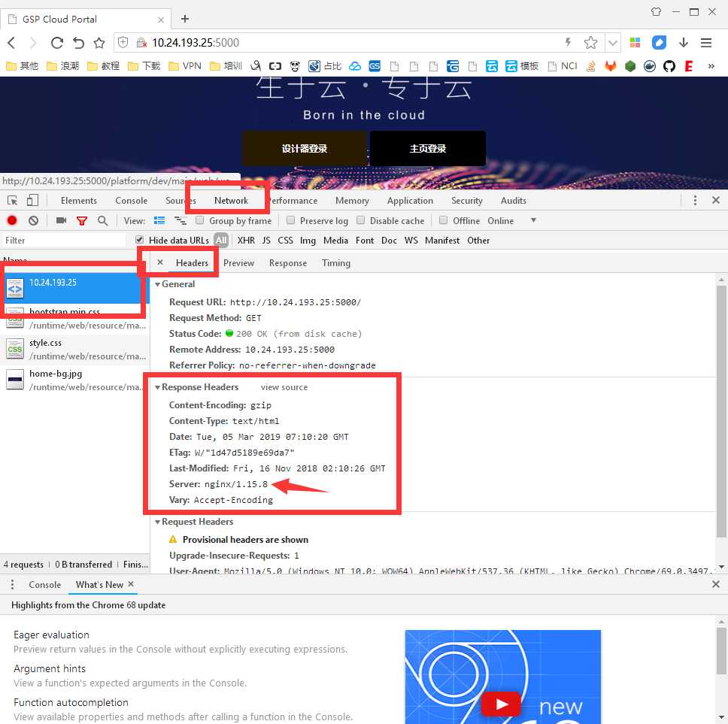Viewport: 728px width, 724px height.
Task: Open the Online throttling dropdown arrow
Action: (533, 220)
